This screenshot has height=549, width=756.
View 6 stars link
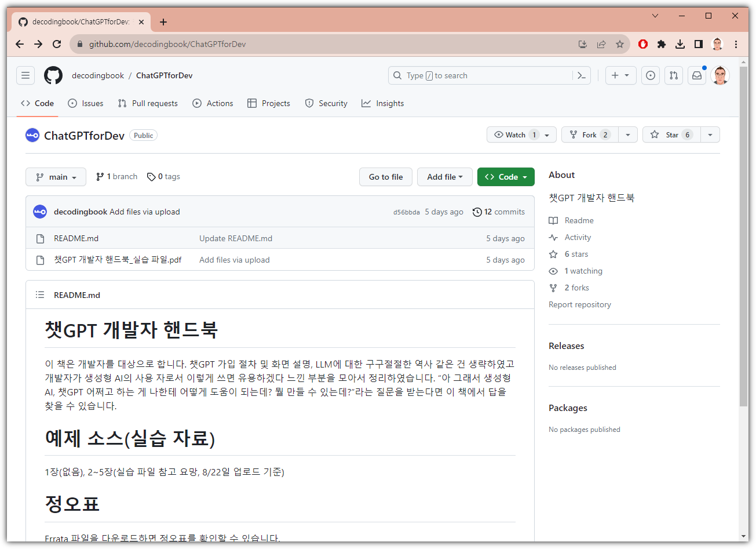tap(568, 254)
